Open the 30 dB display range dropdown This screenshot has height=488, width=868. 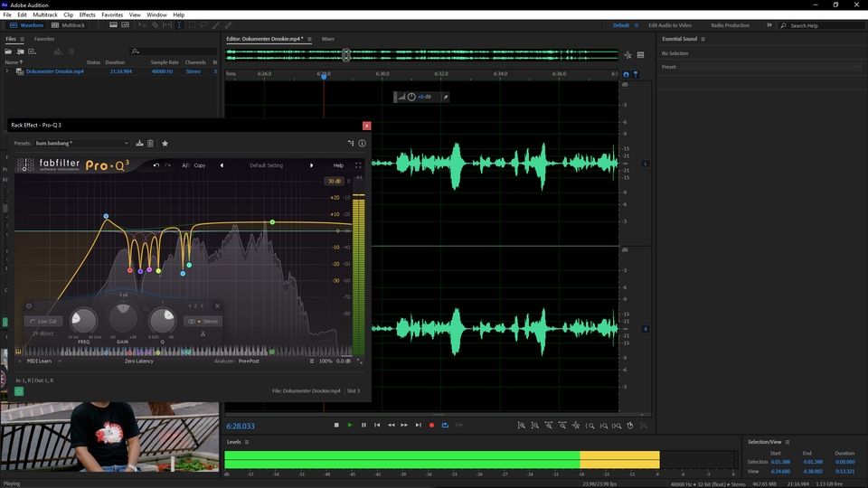coord(334,182)
